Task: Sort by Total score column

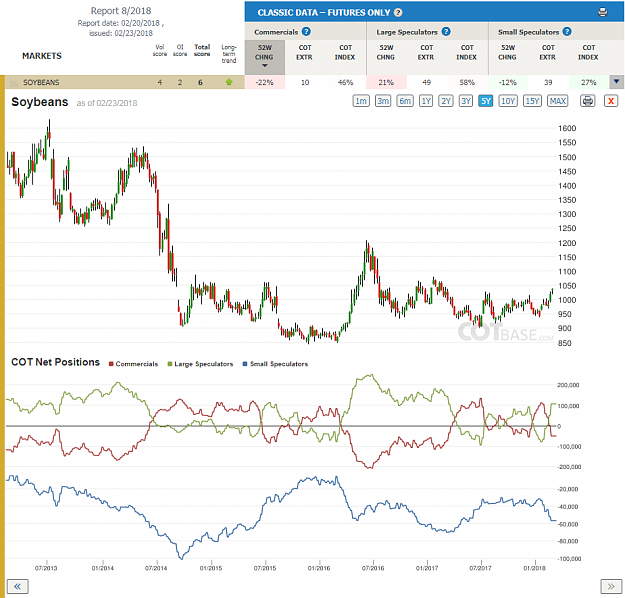Action: pyautogui.click(x=202, y=50)
